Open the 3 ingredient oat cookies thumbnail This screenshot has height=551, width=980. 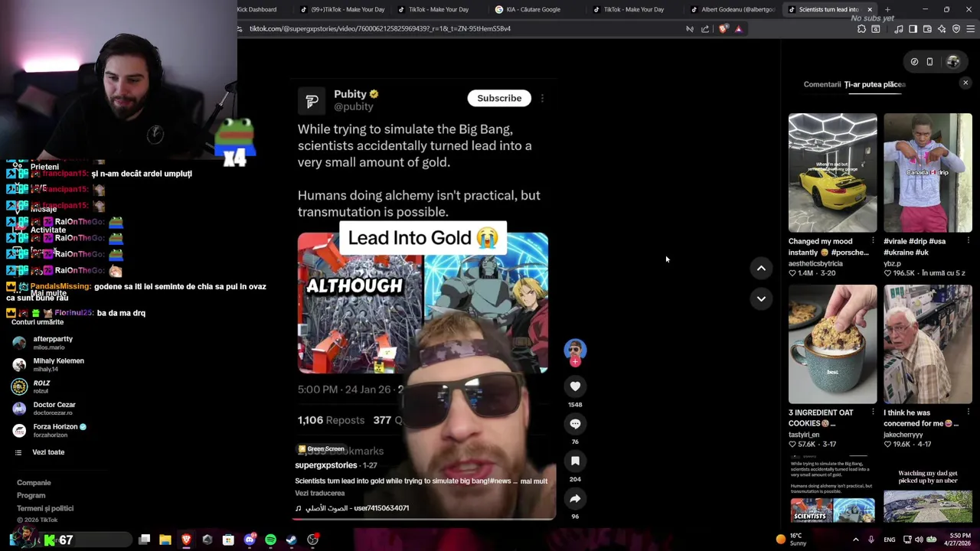pyautogui.click(x=832, y=344)
